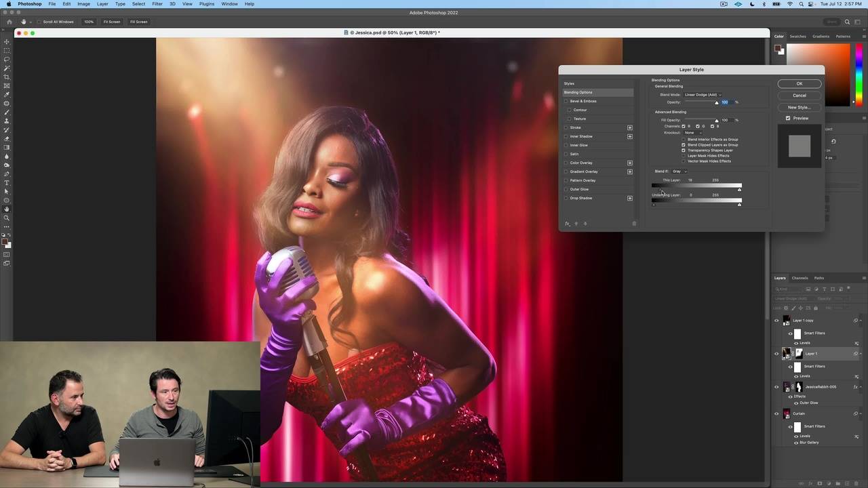Select the Path Selection tool
868x488 pixels.
[7, 192]
